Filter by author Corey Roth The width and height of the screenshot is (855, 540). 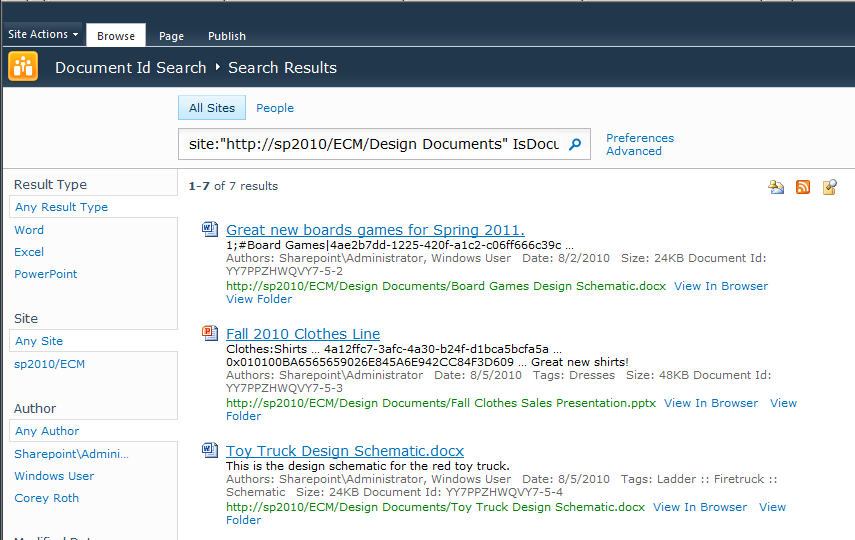click(46, 498)
